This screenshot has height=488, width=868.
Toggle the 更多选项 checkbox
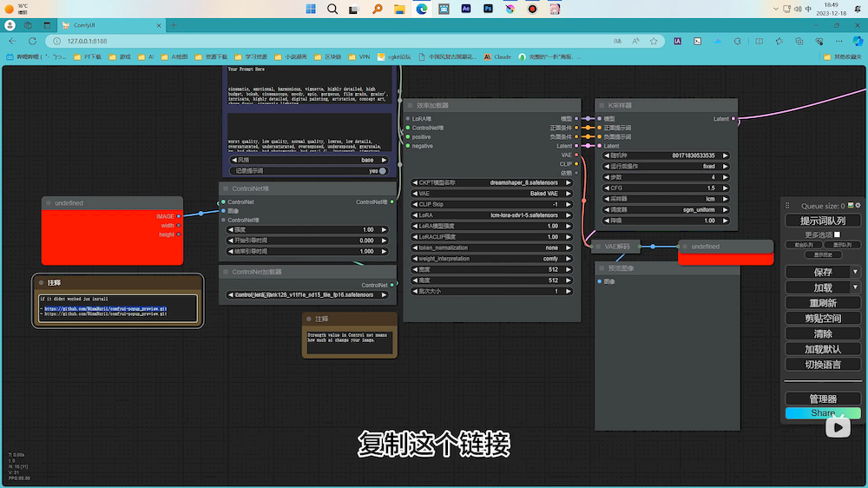(837, 234)
